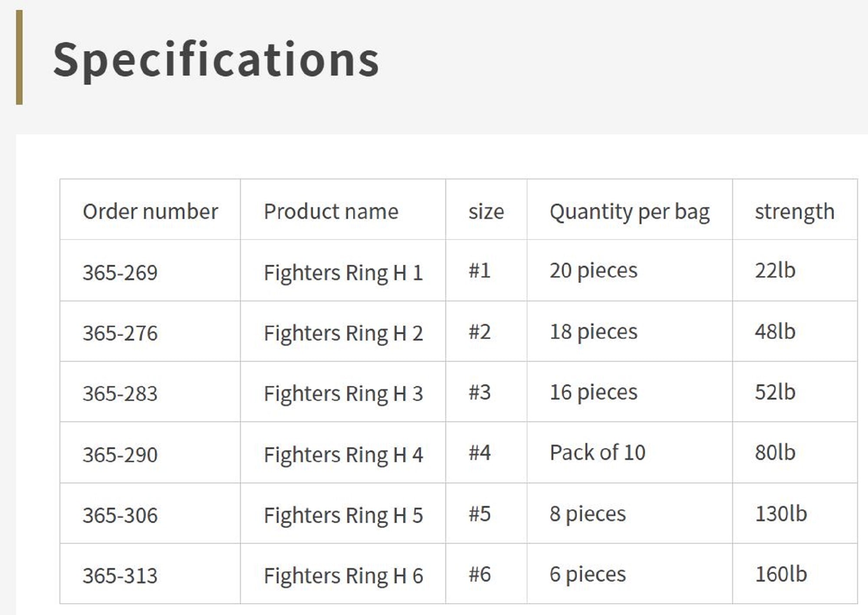Click Fighters Ring H 4 cell

pos(343,455)
